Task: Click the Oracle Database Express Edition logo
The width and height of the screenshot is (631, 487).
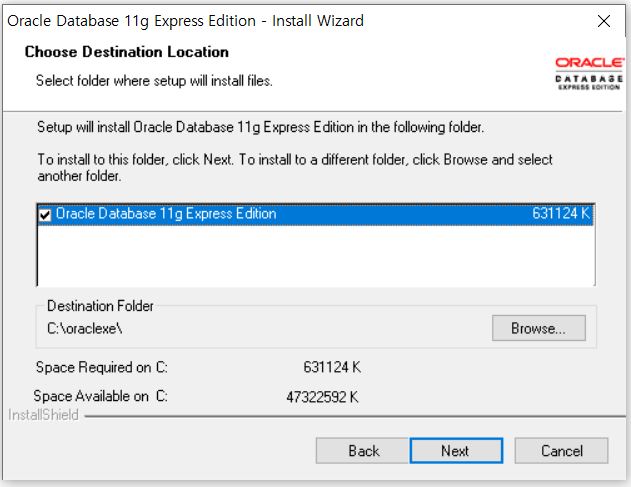Action: 589,74
